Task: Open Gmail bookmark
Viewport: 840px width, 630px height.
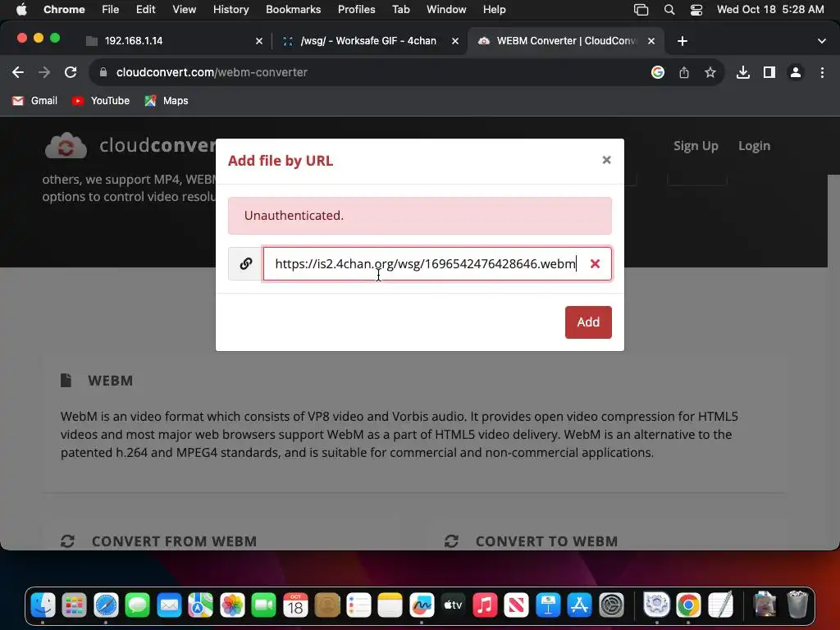Action: click(34, 101)
